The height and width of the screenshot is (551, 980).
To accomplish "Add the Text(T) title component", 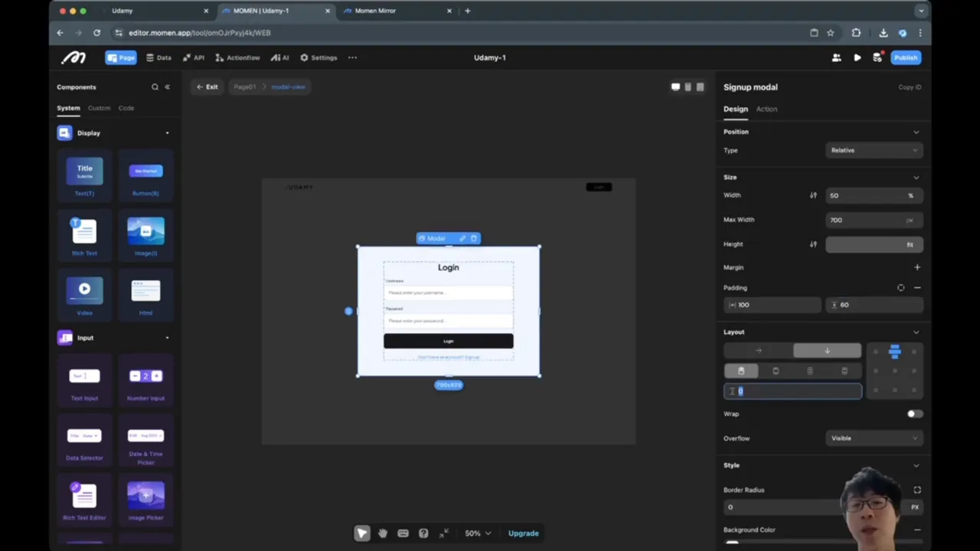I will click(84, 177).
